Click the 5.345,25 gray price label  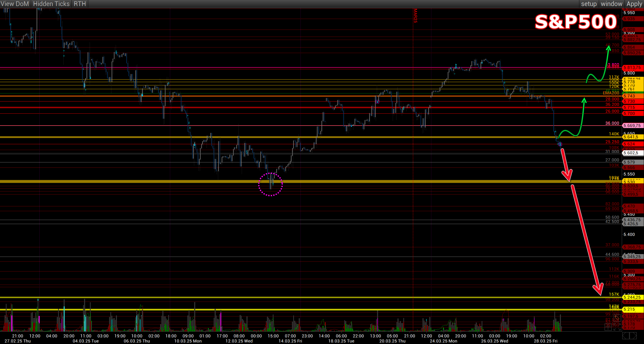pyautogui.click(x=633, y=257)
